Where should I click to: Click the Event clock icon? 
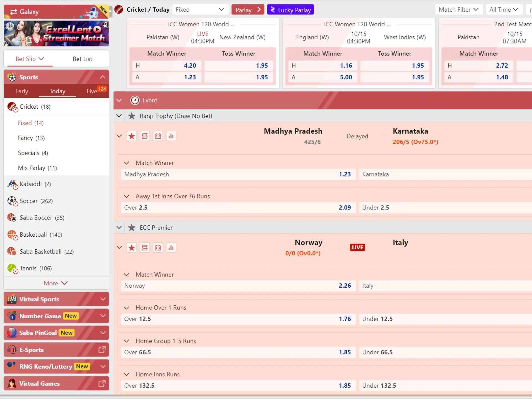(x=135, y=100)
